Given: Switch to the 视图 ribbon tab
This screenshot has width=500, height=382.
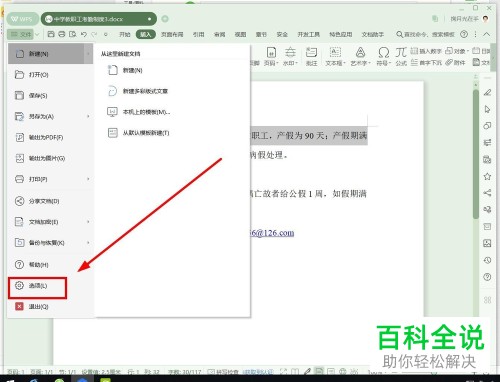Looking at the screenshot, I should click(240, 34).
